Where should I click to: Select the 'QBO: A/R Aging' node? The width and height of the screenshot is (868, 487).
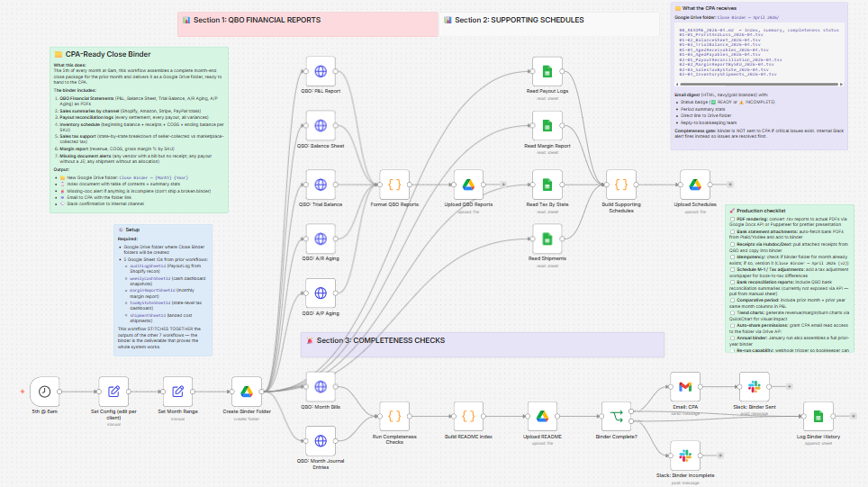coord(321,239)
